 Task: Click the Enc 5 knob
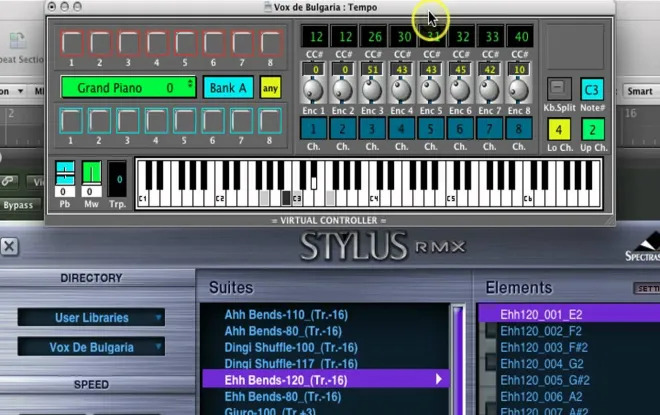coord(431,90)
